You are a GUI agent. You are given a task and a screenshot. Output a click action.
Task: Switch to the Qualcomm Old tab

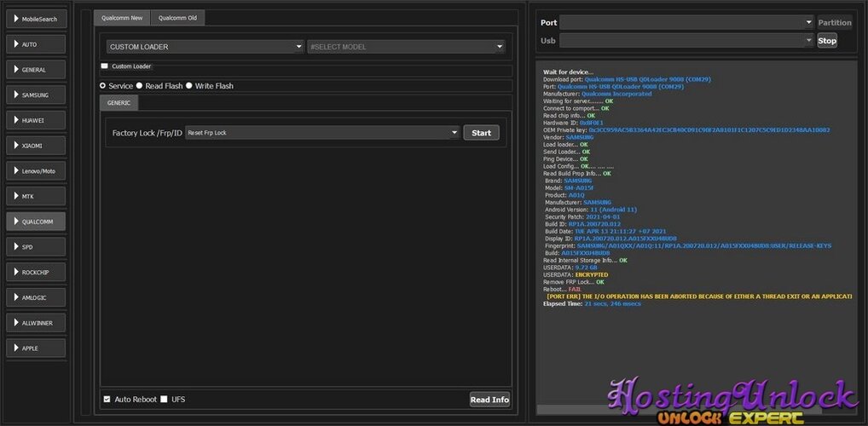177,18
